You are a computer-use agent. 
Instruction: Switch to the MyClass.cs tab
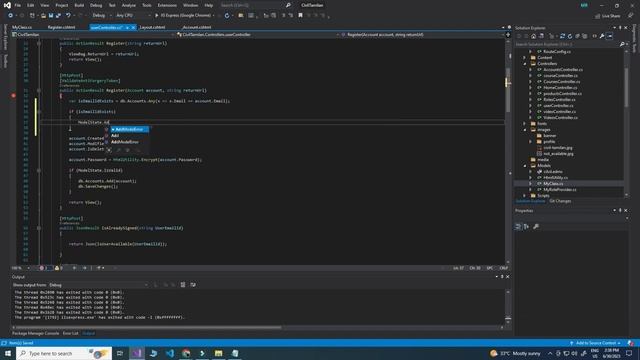click(22, 27)
